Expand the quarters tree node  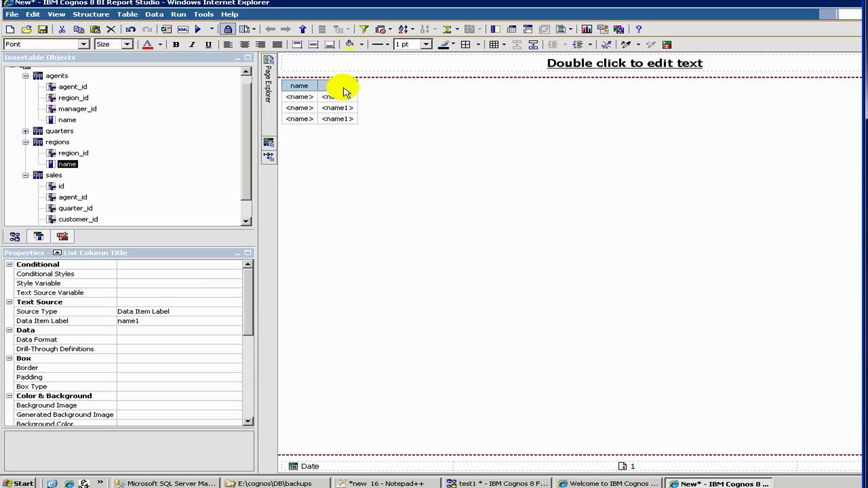click(x=26, y=131)
